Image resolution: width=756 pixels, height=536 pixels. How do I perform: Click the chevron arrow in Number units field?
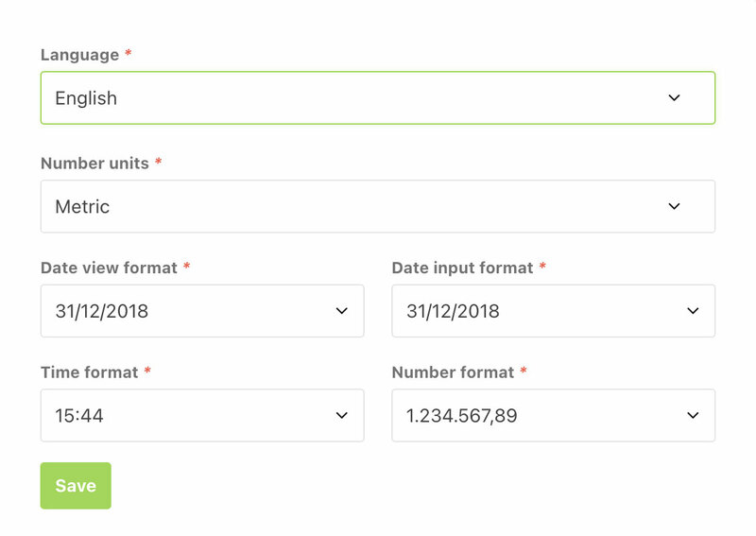(x=674, y=206)
